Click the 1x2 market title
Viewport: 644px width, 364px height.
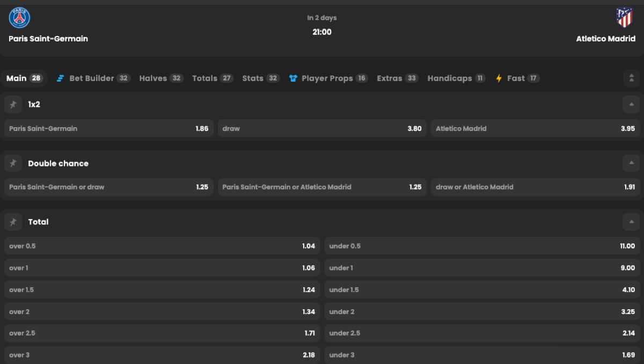pyautogui.click(x=34, y=105)
